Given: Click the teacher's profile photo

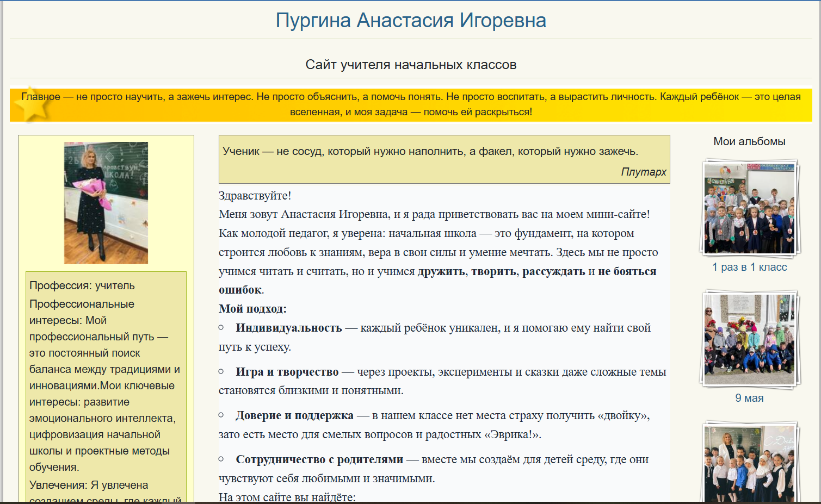Looking at the screenshot, I should click(x=106, y=203).
